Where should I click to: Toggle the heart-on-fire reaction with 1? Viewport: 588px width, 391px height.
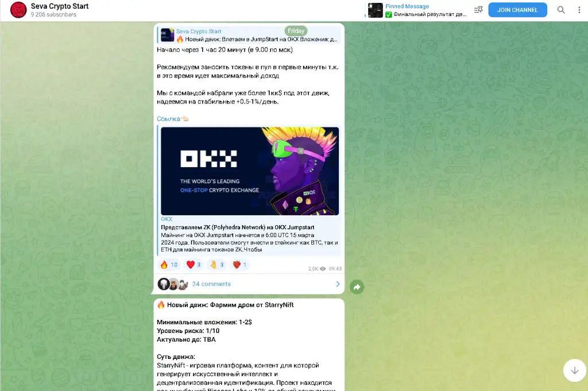(239, 265)
